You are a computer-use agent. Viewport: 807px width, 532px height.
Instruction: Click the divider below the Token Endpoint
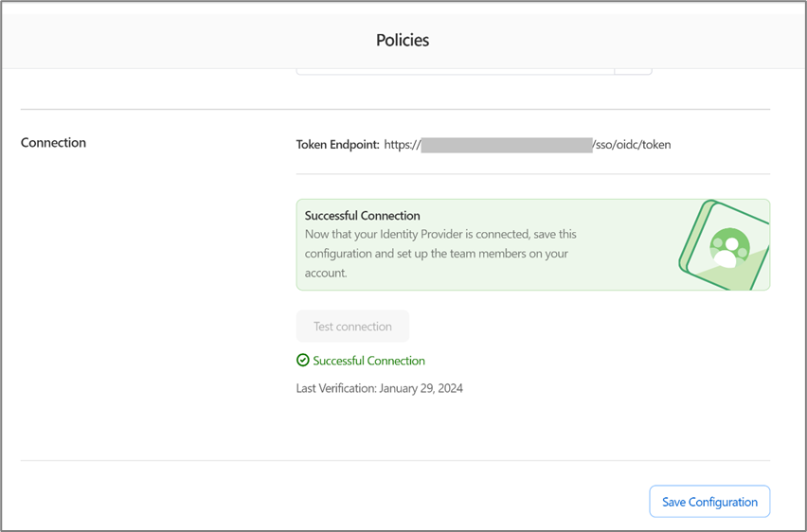click(x=532, y=174)
